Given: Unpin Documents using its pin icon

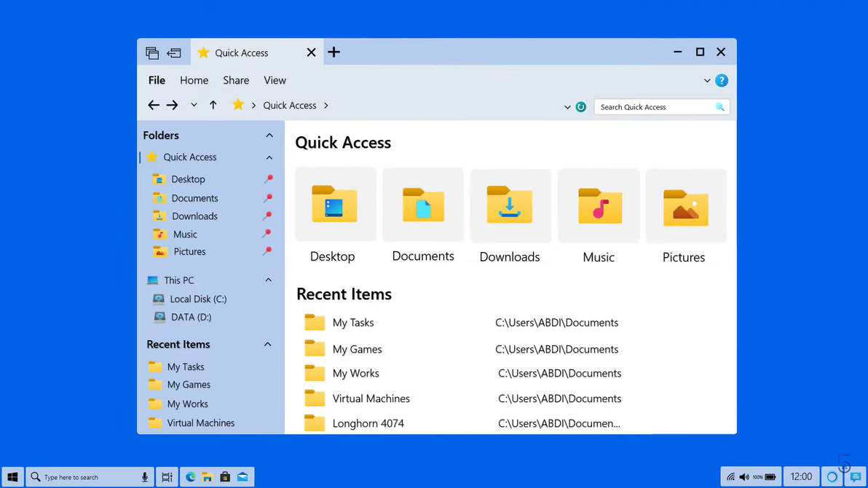Looking at the screenshot, I should [268, 197].
